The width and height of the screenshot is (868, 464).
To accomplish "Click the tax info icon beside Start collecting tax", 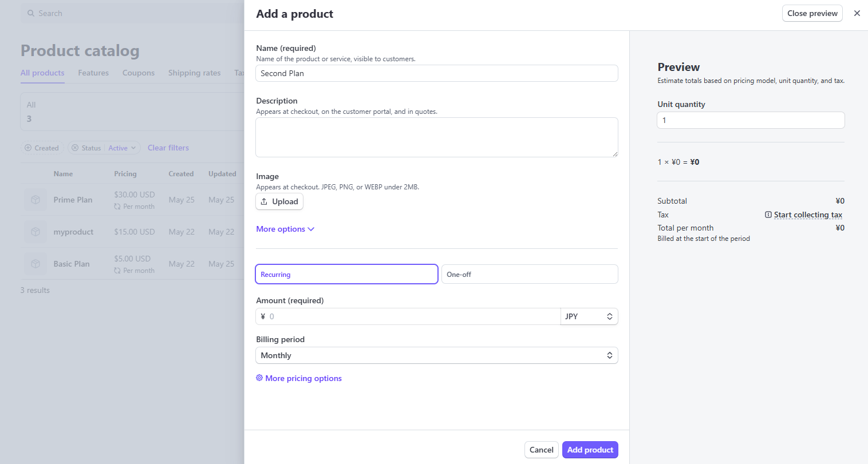I will click(768, 215).
